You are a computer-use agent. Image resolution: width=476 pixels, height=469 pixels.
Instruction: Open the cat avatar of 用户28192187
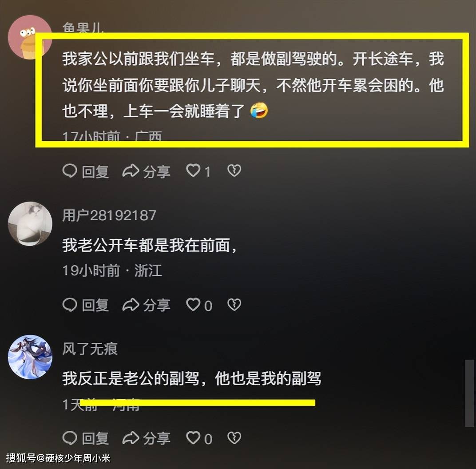[30, 224]
